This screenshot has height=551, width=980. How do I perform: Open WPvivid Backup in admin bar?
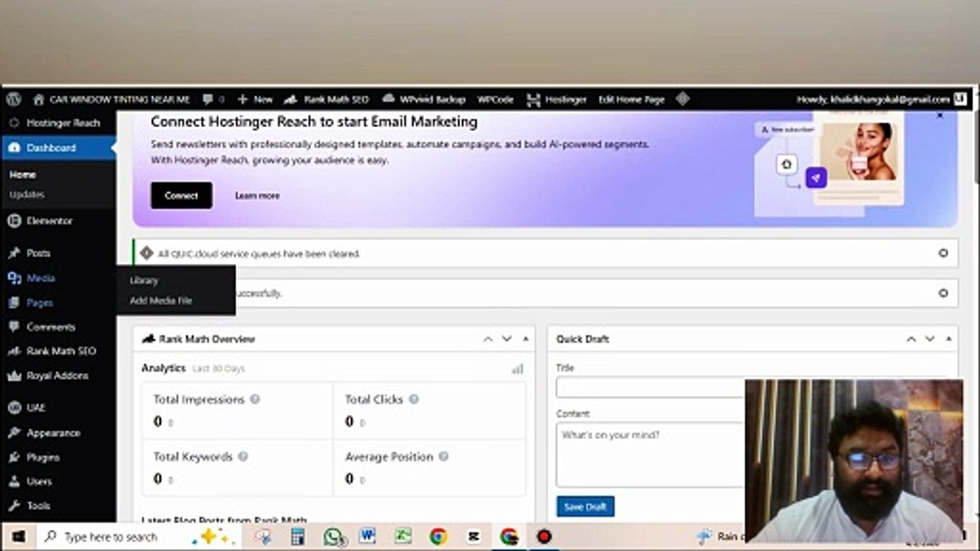tap(423, 99)
